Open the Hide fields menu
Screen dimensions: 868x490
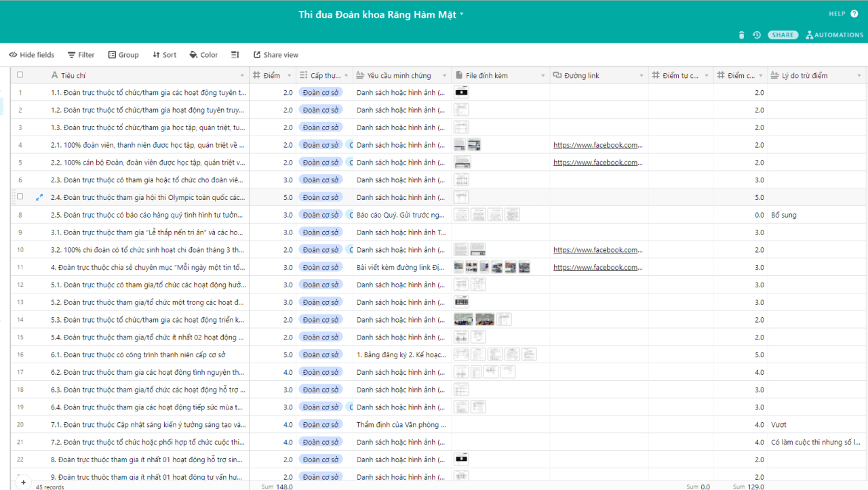pos(32,55)
